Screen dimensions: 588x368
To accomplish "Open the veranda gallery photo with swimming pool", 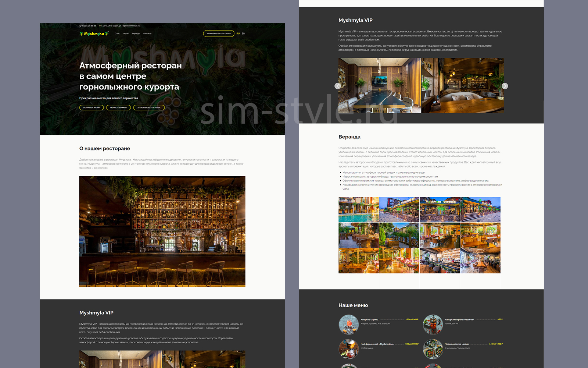I will [359, 209].
